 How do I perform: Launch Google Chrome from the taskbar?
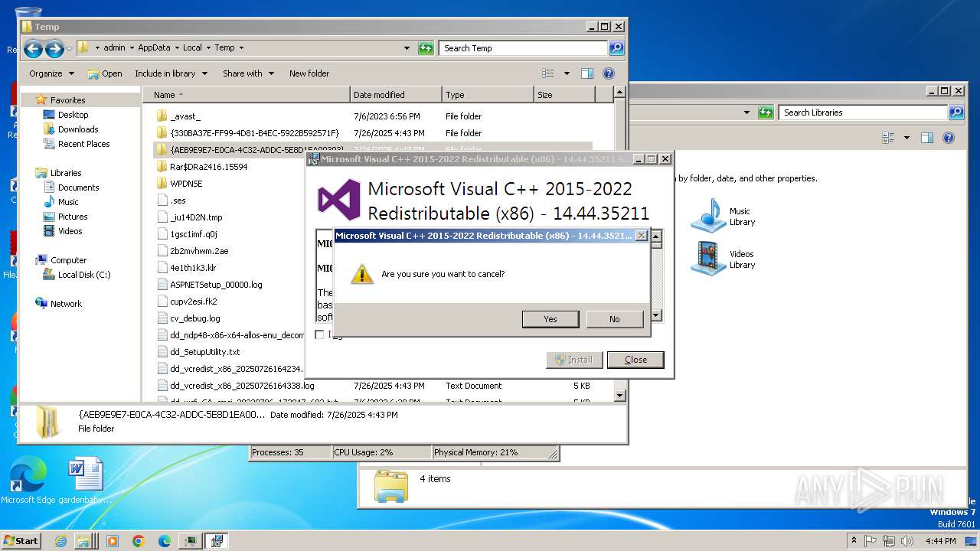click(139, 541)
